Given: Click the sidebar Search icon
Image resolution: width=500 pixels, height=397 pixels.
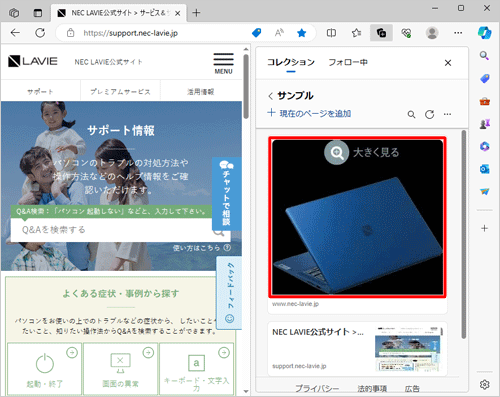Looking at the screenshot, I should pos(484,56).
